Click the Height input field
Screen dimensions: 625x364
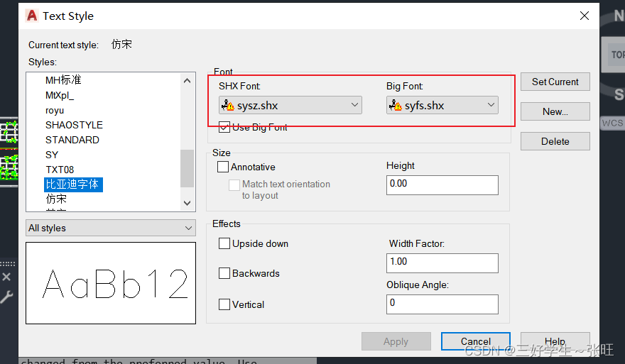click(x=442, y=184)
